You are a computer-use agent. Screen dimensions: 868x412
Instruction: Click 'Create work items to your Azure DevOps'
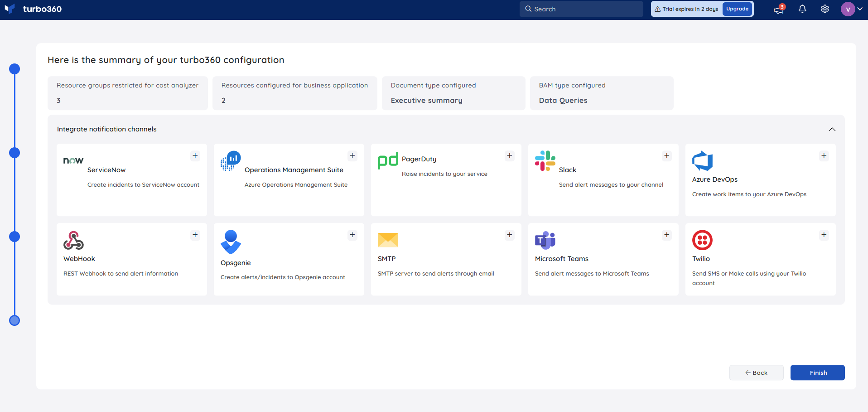pyautogui.click(x=749, y=194)
